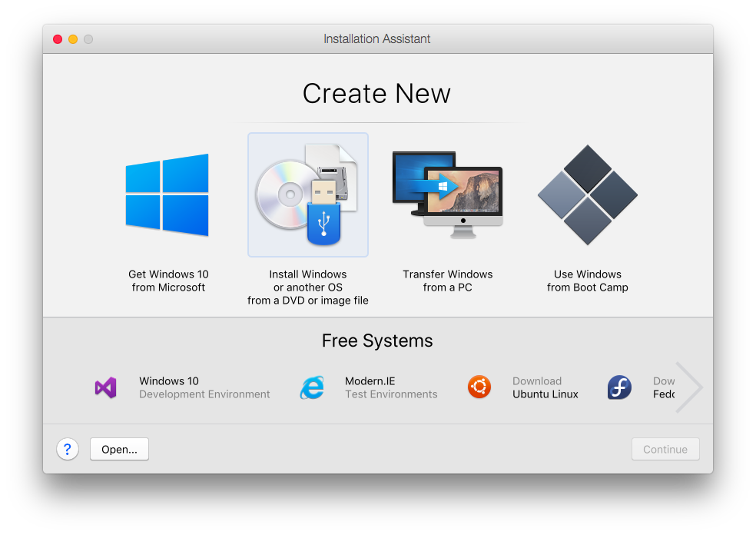Click the Continue button
The width and height of the screenshot is (756, 535).
coord(665,450)
